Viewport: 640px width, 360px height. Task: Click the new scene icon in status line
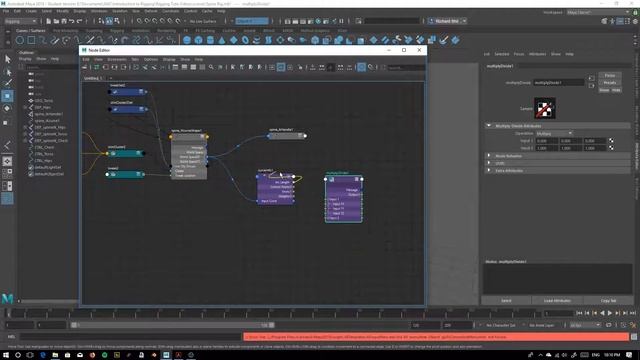tap(49, 21)
